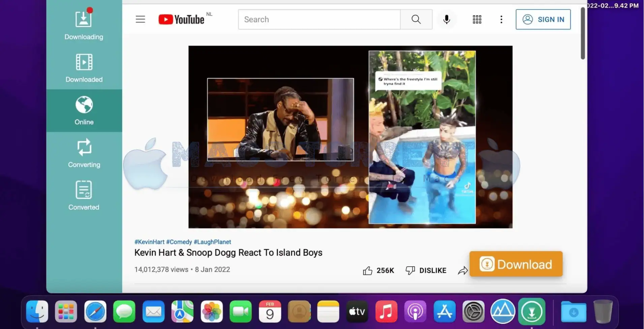Open FaceTime from the Dock
The image size is (644, 329).
[241, 311]
